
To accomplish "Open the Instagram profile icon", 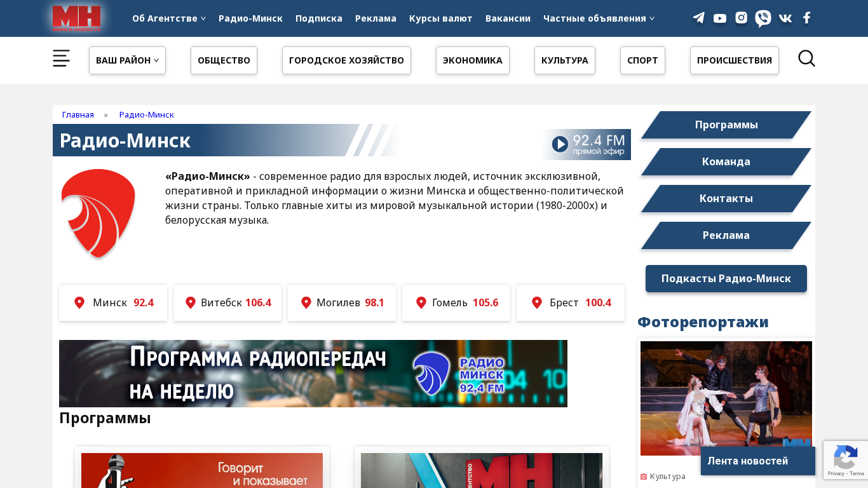I will pyautogui.click(x=741, y=18).
